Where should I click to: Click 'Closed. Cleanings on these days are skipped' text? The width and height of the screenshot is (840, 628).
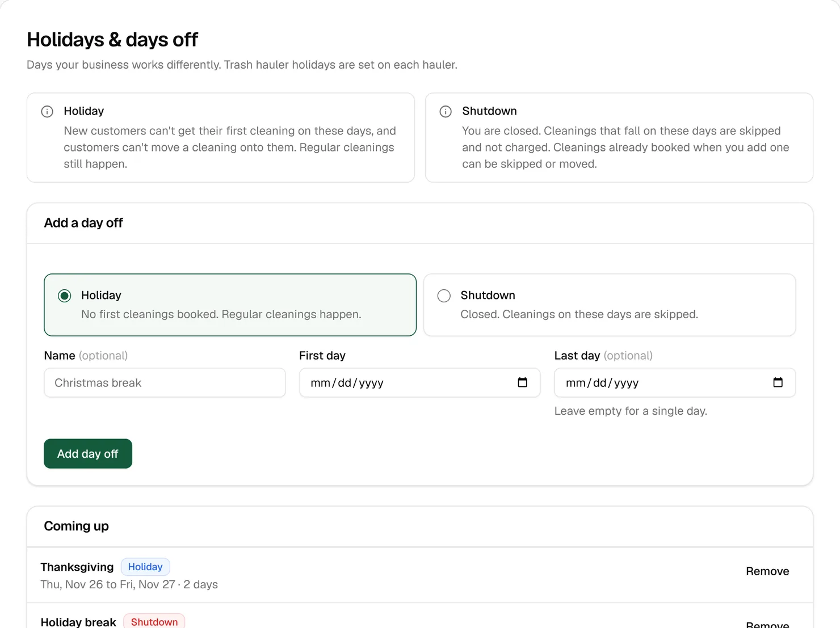tap(579, 314)
